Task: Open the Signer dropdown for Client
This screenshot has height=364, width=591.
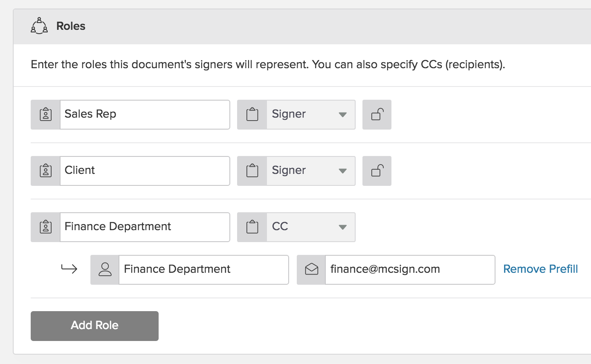Action: 311,171
